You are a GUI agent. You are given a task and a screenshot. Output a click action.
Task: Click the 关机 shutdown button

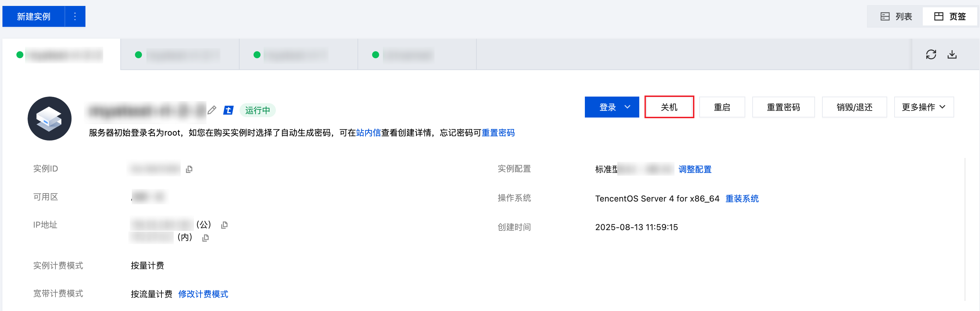[x=669, y=107]
